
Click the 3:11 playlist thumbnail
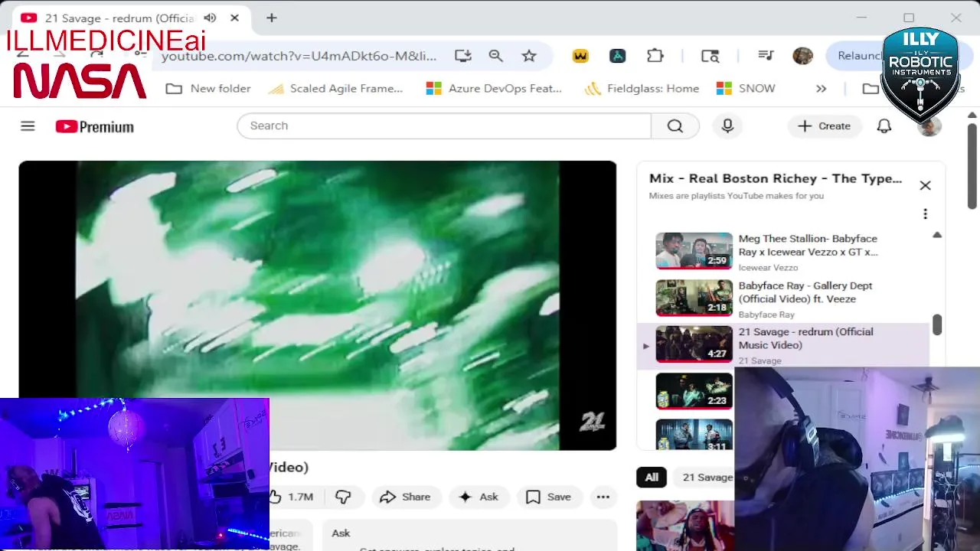[x=694, y=435]
